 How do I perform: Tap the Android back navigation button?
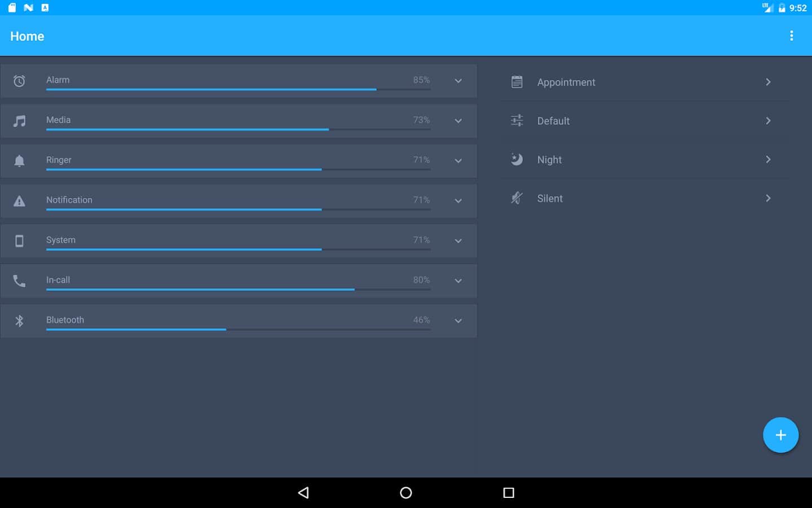pyautogui.click(x=303, y=493)
